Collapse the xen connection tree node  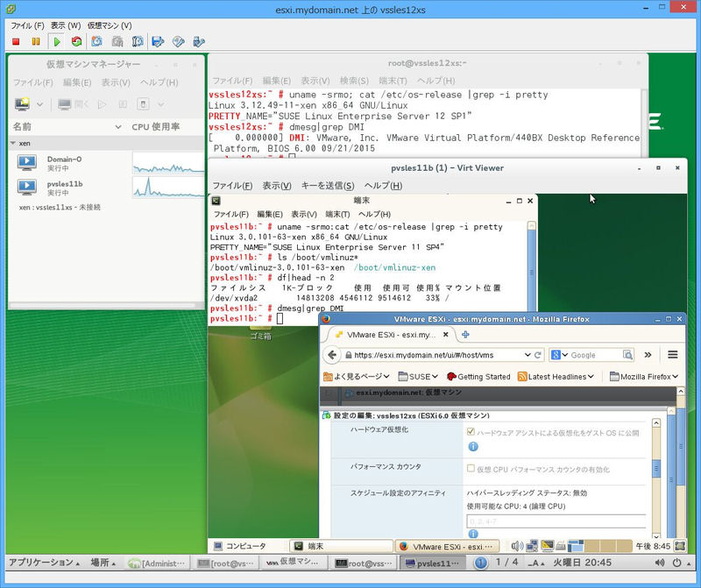pyautogui.click(x=12, y=143)
